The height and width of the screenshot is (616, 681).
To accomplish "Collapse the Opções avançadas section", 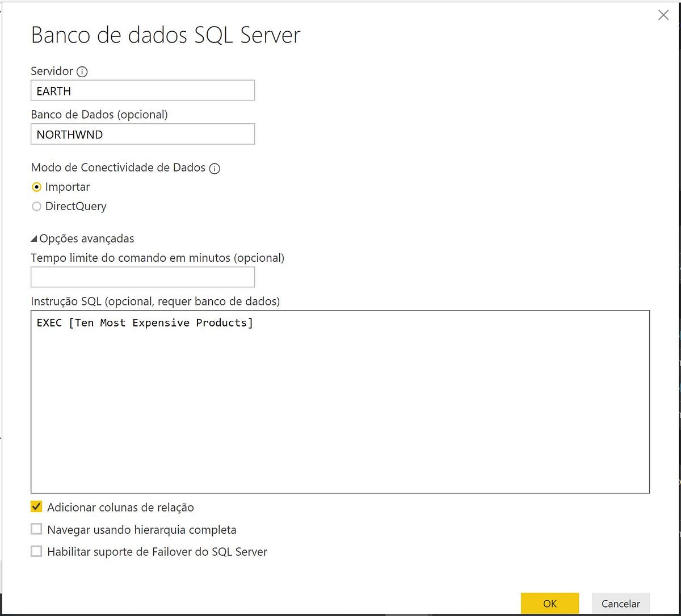I will click(85, 238).
